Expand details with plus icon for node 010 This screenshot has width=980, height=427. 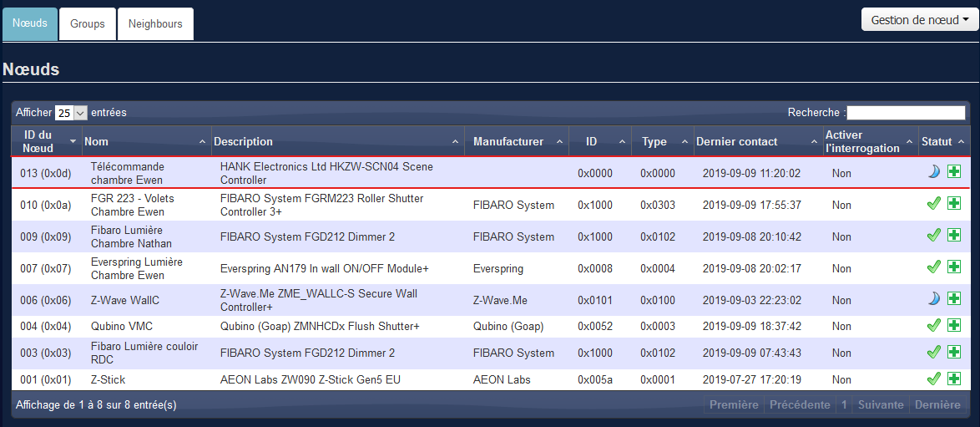click(954, 204)
